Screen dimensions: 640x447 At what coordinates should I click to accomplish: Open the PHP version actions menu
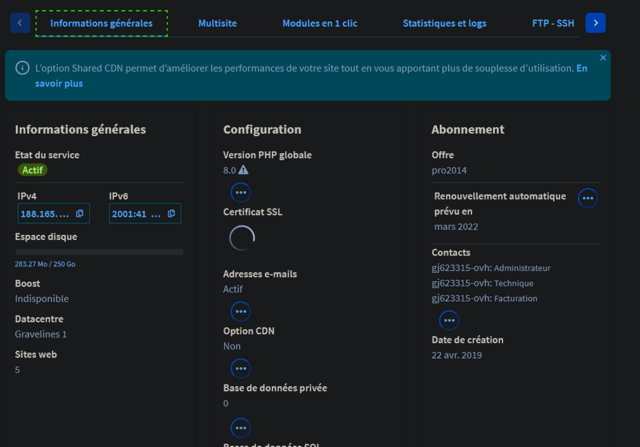tap(240, 192)
